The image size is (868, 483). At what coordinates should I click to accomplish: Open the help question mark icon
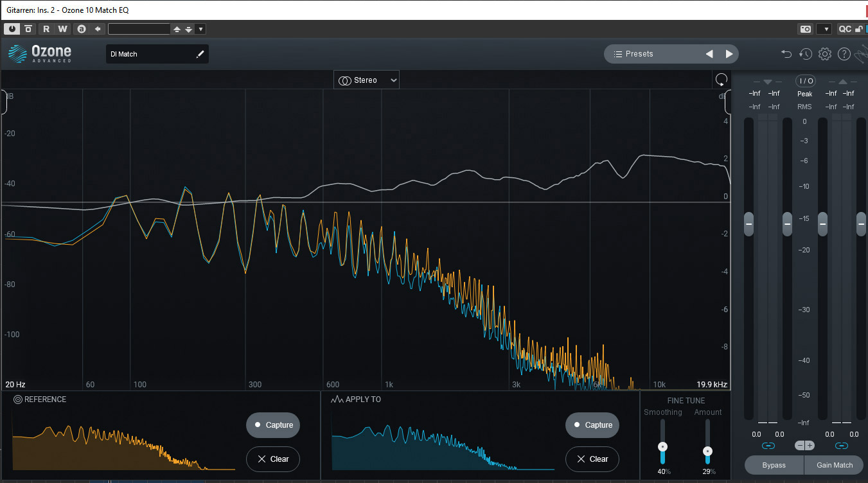tap(844, 54)
